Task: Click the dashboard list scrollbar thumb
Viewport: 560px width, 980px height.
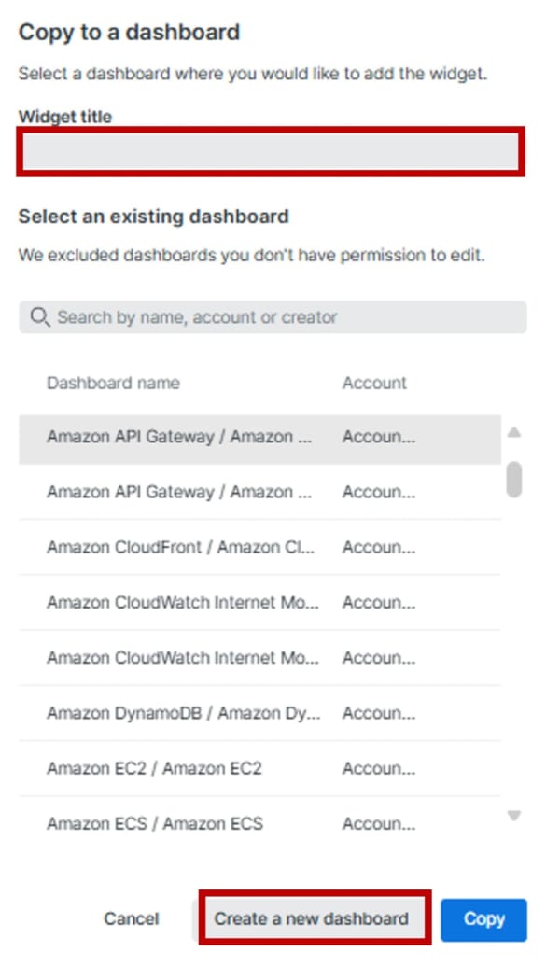Action: [x=513, y=479]
